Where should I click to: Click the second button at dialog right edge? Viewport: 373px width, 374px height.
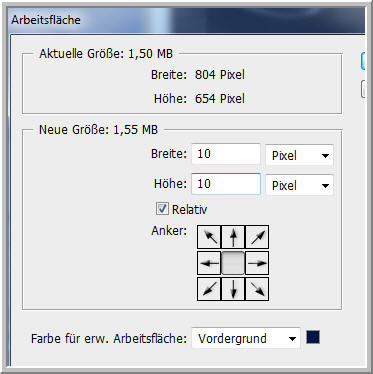coord(363,89)
